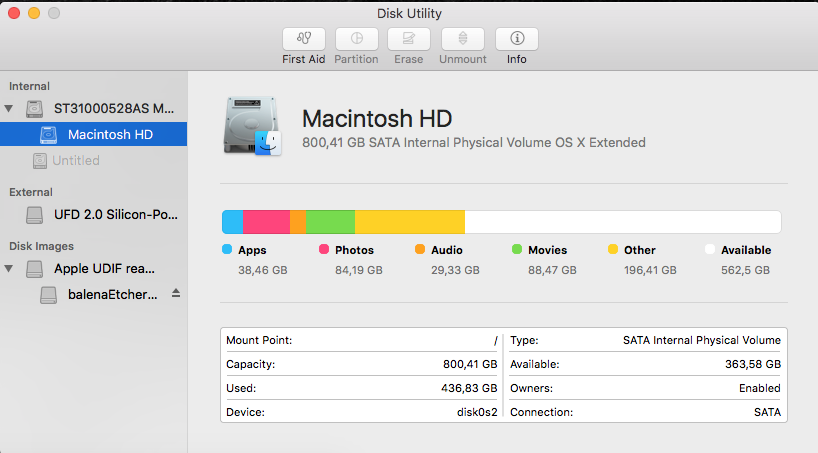The height and width of the screenshot is (453, 818).
Task: Select Macintosh HD in the sidebar
Action: pos(109,134)
